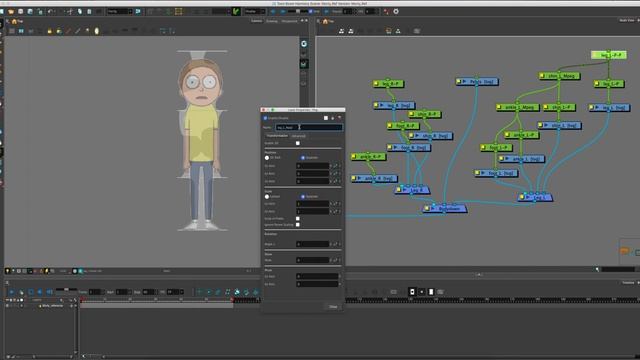
Task: Click the Name input field in Layer Properties
Action: tap(309, 127)
